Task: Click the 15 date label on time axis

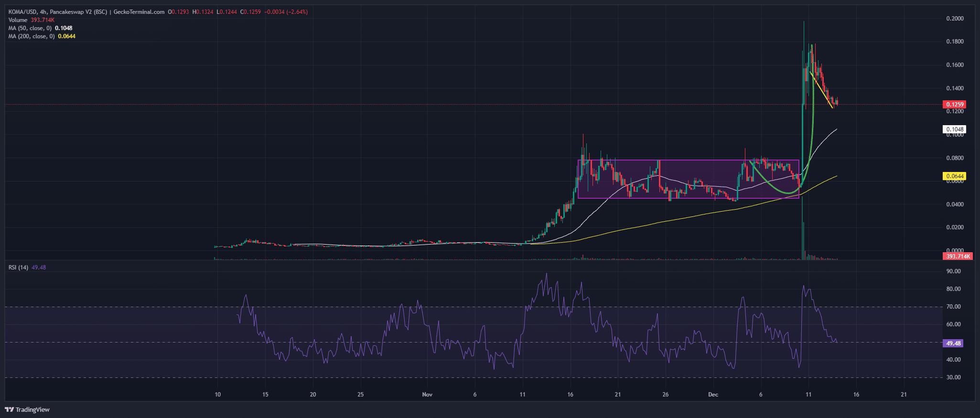Action: click(x=265, y=395)
